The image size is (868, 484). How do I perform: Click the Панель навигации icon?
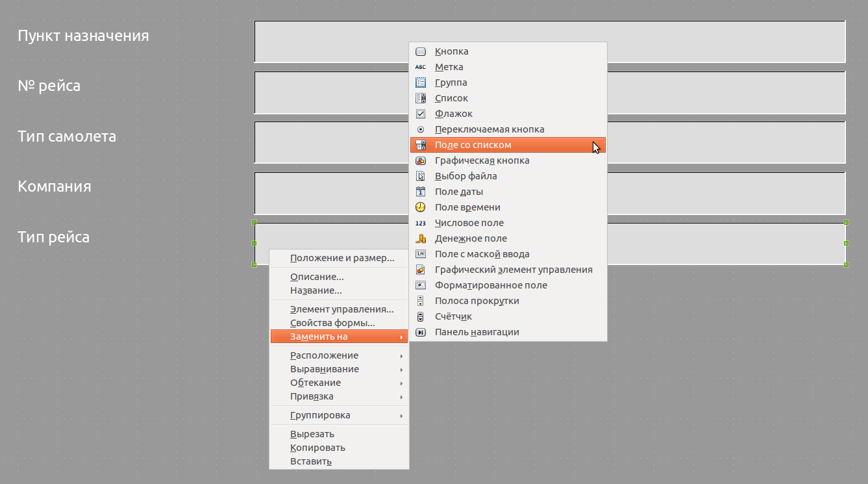point(421,332)
